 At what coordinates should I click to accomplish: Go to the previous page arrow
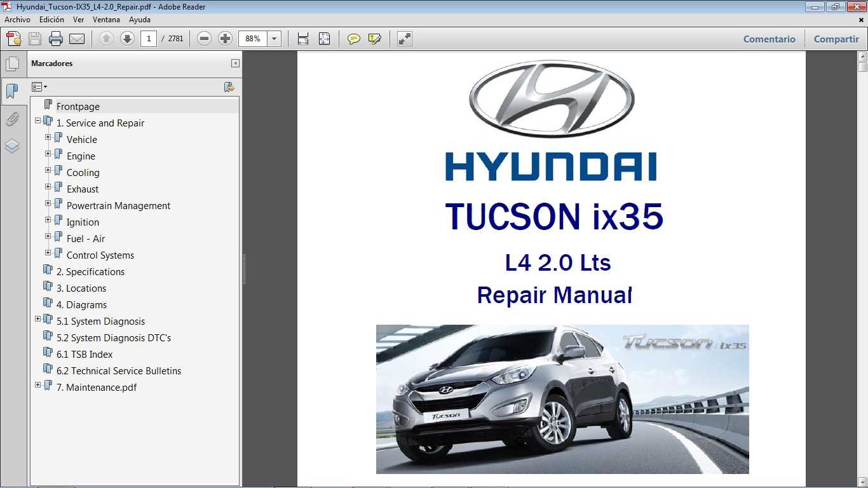(106, 39)
